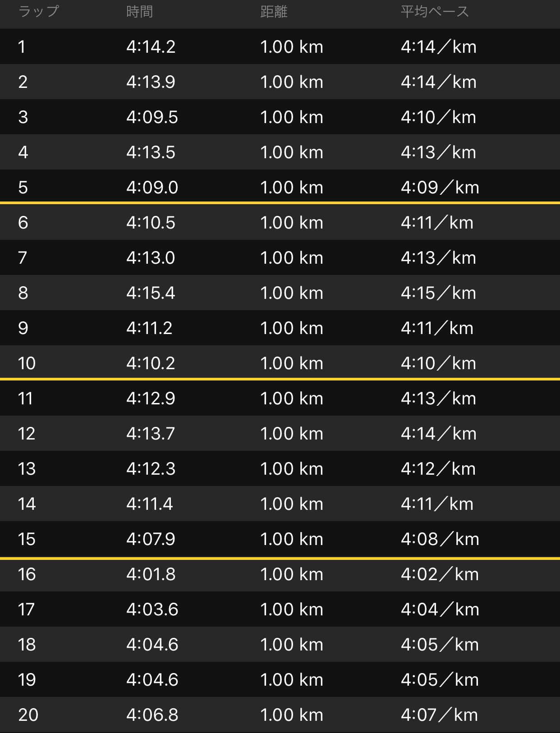Select lap 2 time 4:13.9

[151, 82]
